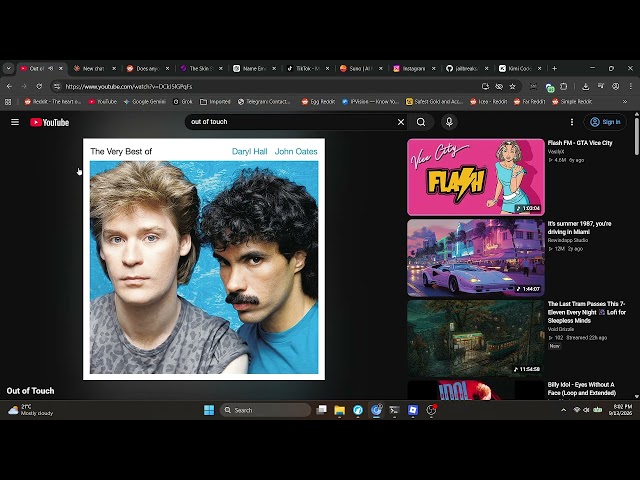Screen dimensions: 640x480
Task: Click the address bar URL for youtube.com/watch
Action: coord(129,87)
